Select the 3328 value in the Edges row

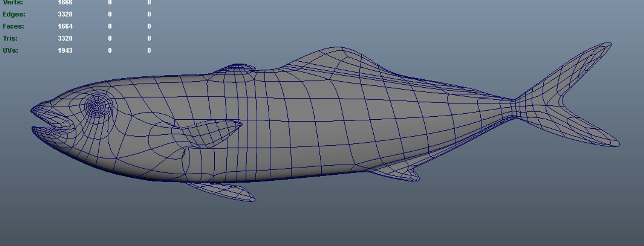pos(65,14)
